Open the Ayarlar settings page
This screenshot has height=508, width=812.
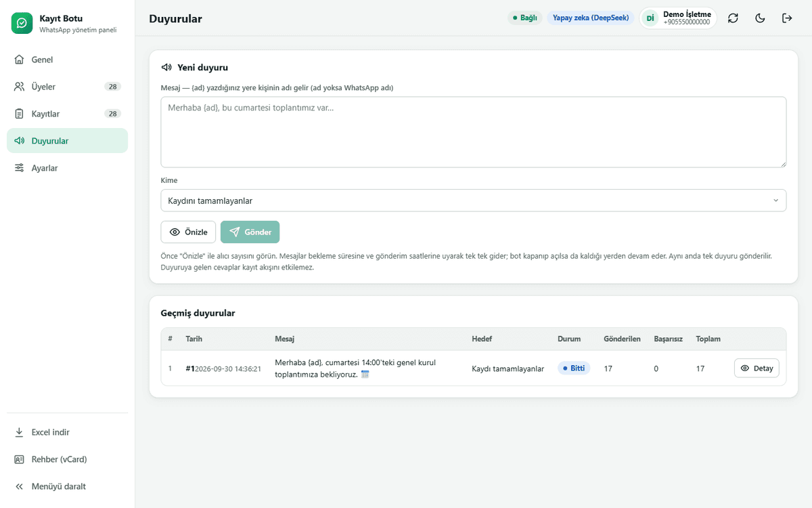click(x=67, y=168)
